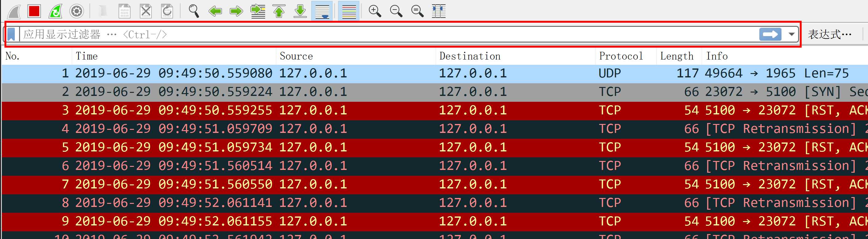Viewport: 868px width, 239px height.
Task: Jump to the first packet icon
Action: [x=279, y=11]
